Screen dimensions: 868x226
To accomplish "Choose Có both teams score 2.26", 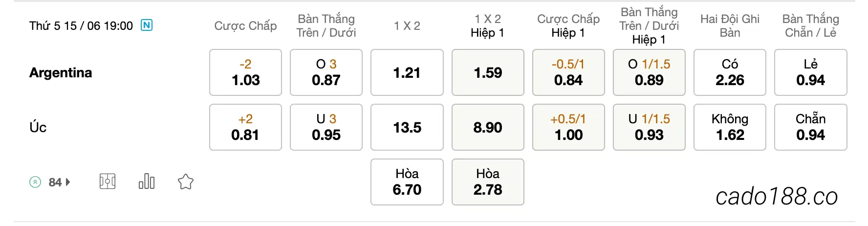I will coord(730,72).
